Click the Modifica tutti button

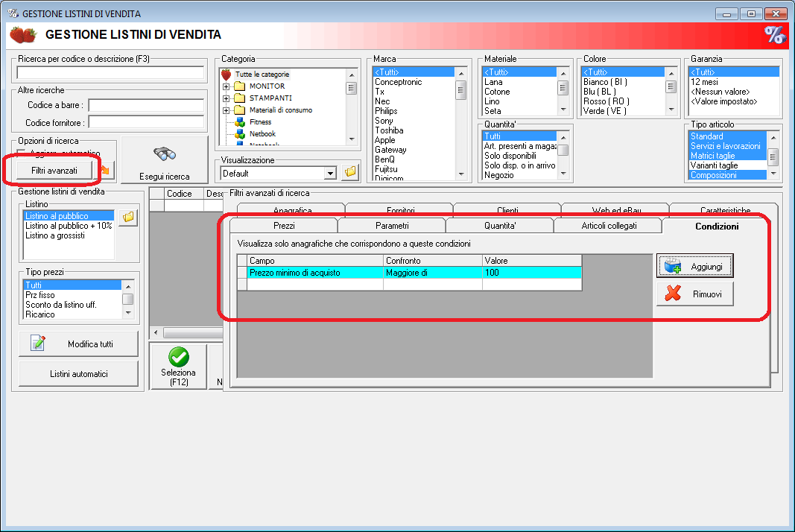pos(78,343)
